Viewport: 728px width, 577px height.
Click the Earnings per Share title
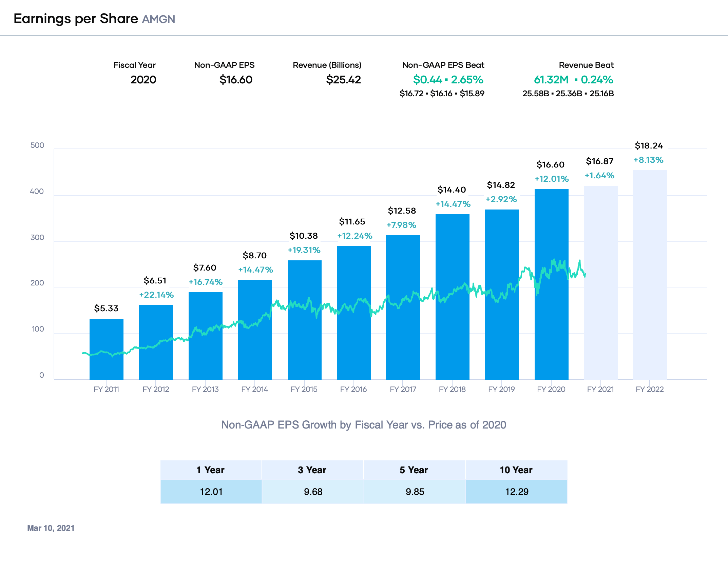75,19
